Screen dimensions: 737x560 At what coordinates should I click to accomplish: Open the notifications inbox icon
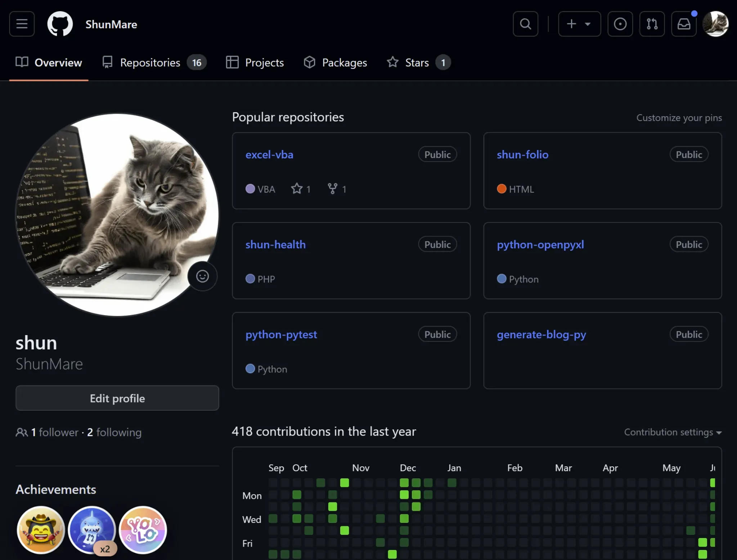[x=683, y=24]
